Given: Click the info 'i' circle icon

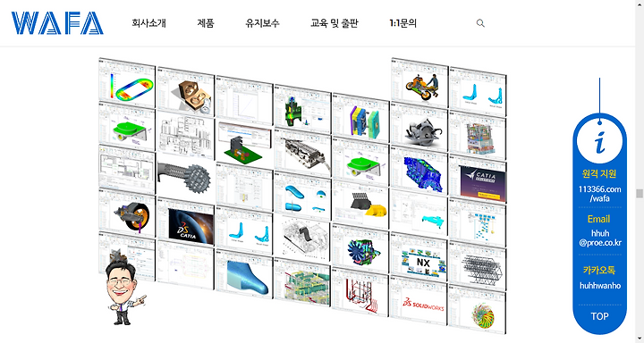Looking at the screenshot, I should coord(599,141).
